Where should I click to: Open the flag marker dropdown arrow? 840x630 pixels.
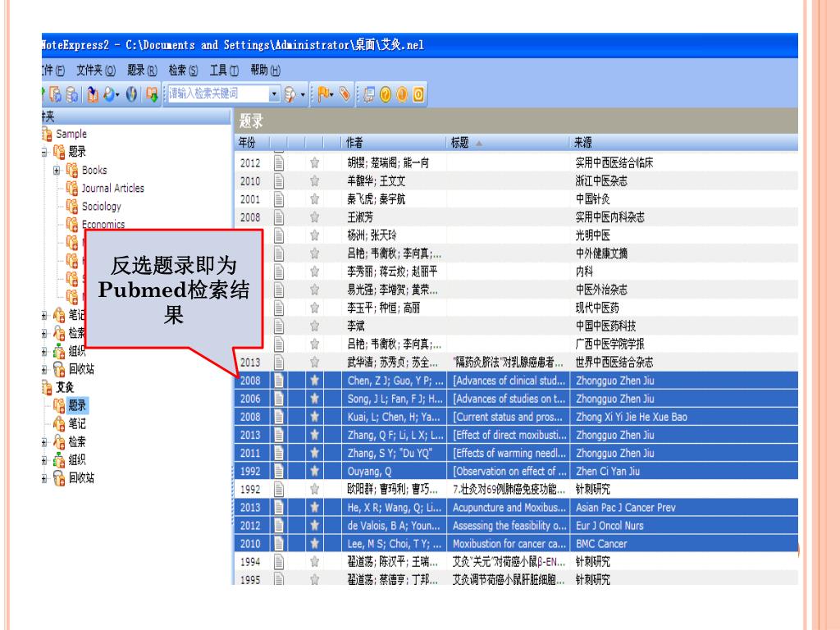pos(332,95)
